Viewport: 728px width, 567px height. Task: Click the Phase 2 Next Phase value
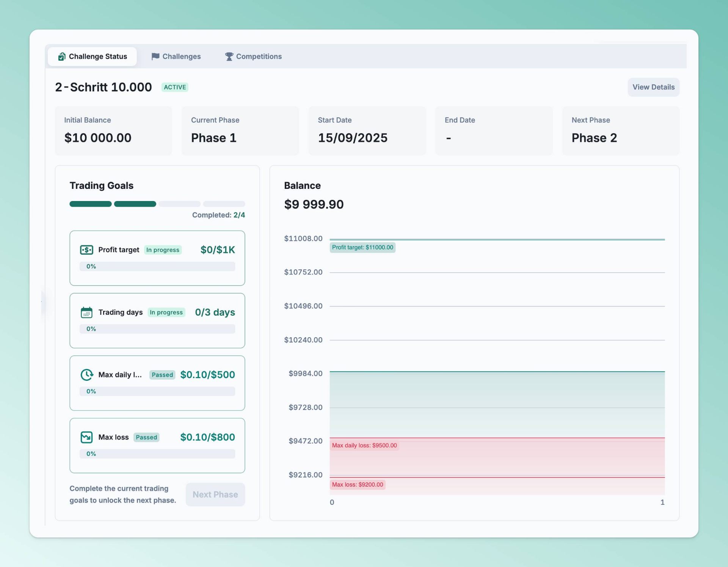pos(594,138)
